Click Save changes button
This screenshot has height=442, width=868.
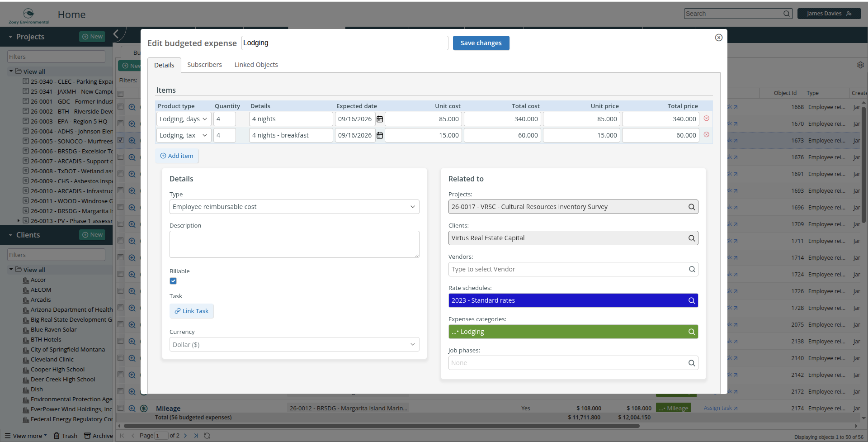481,43
